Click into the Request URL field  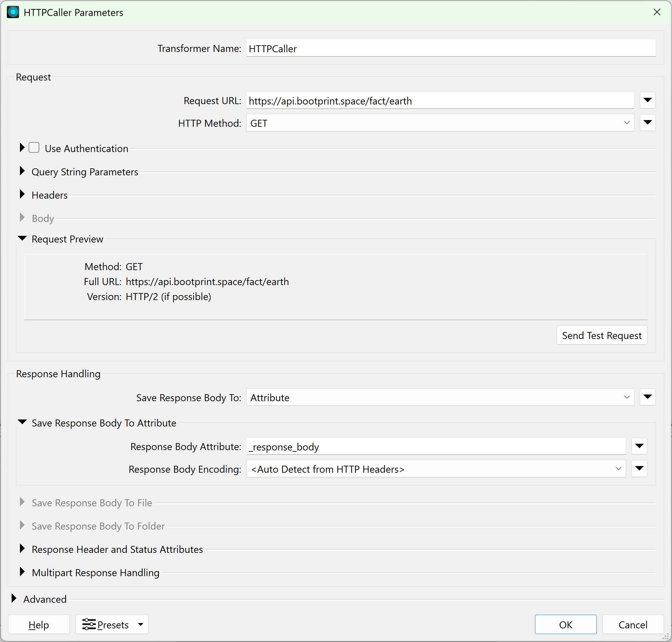(x=440, y=101)
